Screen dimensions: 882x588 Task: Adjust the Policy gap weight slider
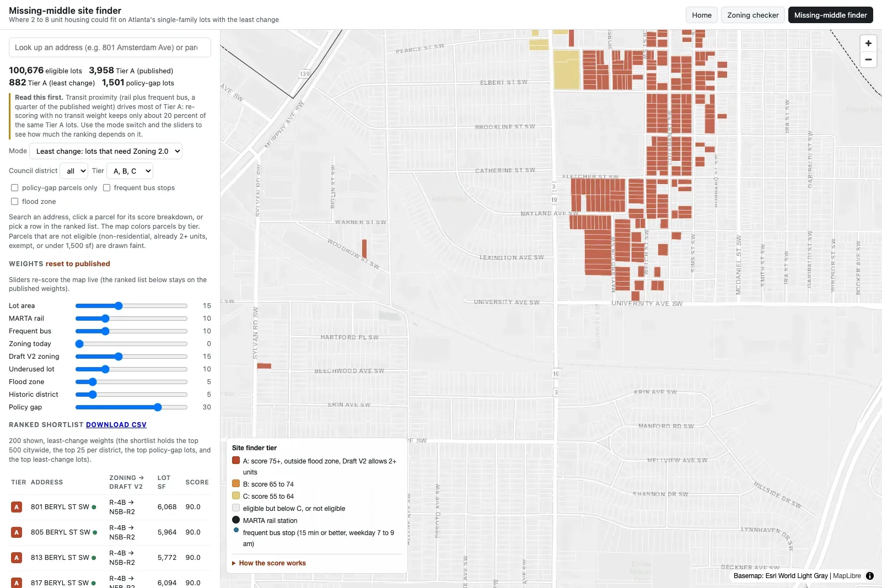(x=131, y=407)
